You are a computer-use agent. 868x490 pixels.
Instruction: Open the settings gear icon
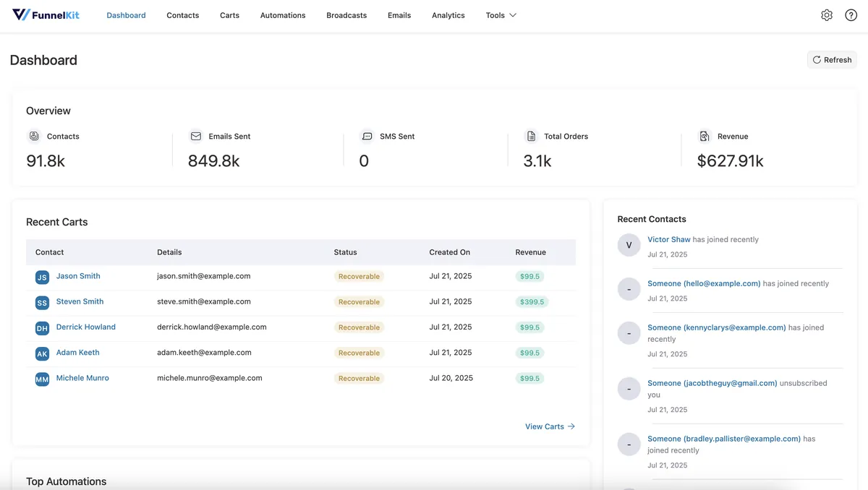827,15
